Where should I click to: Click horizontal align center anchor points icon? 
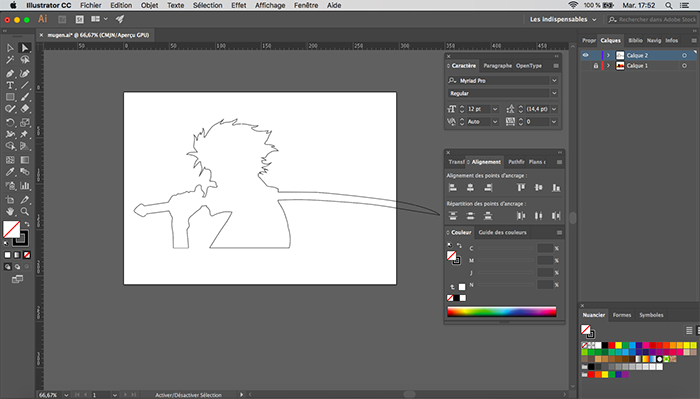470,188
